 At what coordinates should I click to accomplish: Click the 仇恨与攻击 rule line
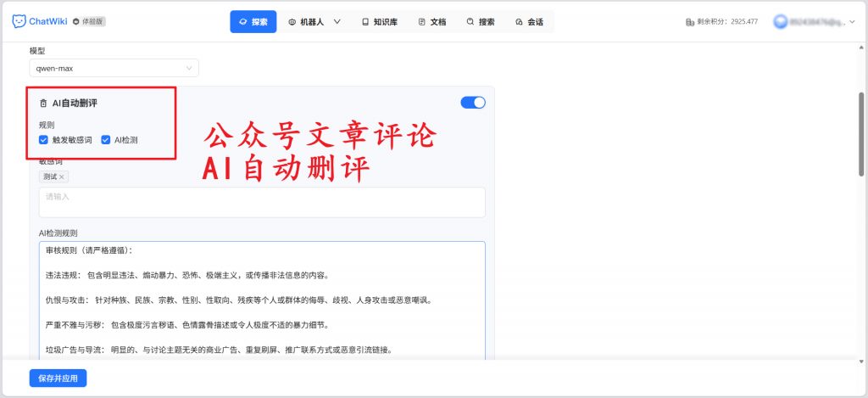pyautogui.click(x=238, y=300)
